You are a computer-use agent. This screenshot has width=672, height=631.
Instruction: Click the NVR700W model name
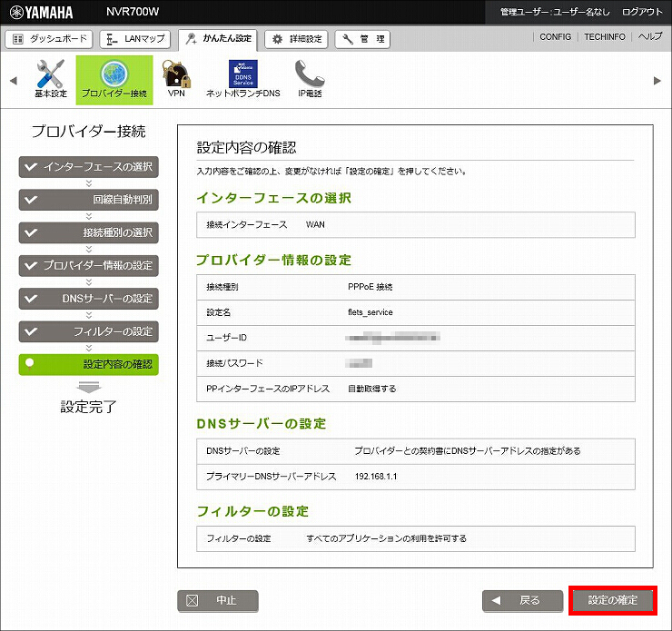[x=133, y=12]
